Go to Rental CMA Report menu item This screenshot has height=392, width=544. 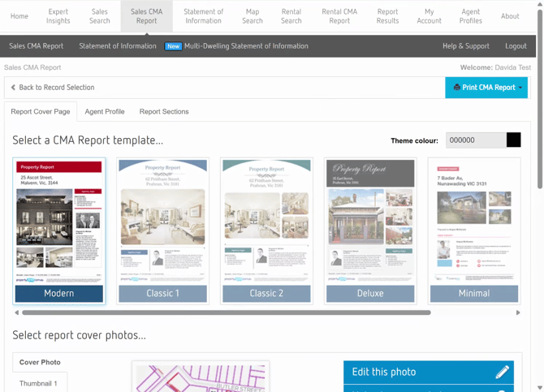[x=339, y=16]
